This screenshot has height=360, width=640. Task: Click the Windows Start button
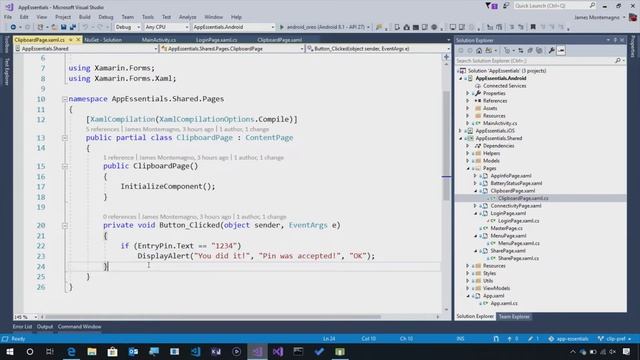click(9, 351)
